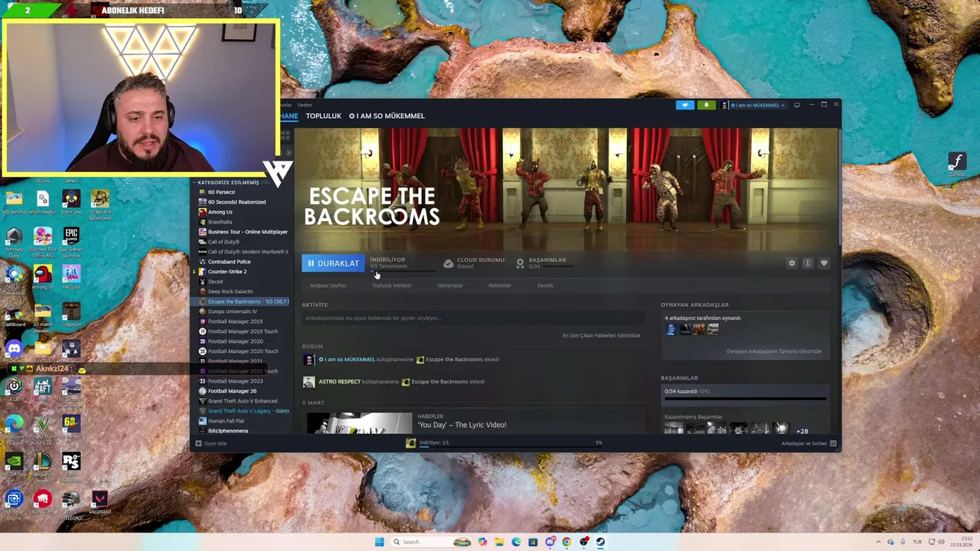Open the Tartışmalar tab
The width and height of the screenshot is (980, 551).
tap(449, 285)
